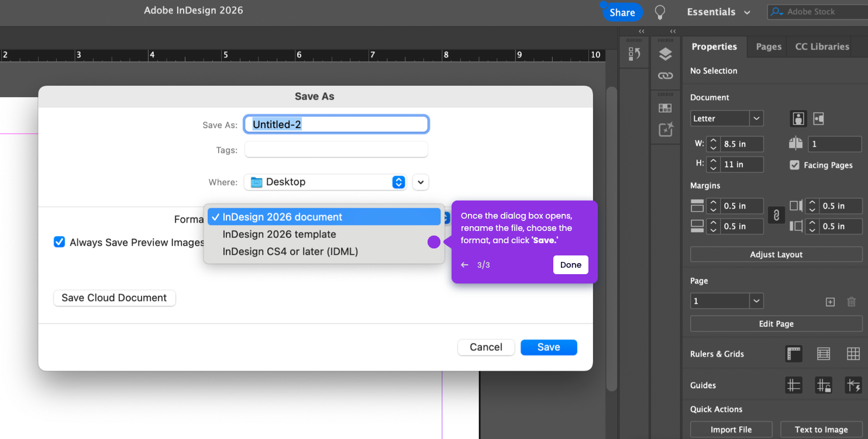Click the width W stepper arrows
Screen dimensions: 868x439
[x=713, y=144]
